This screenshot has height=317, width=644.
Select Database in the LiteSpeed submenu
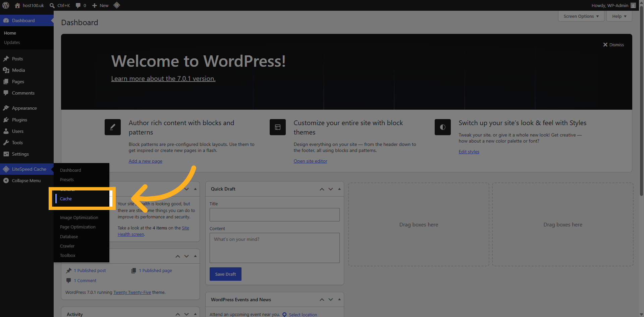point(69,236)
